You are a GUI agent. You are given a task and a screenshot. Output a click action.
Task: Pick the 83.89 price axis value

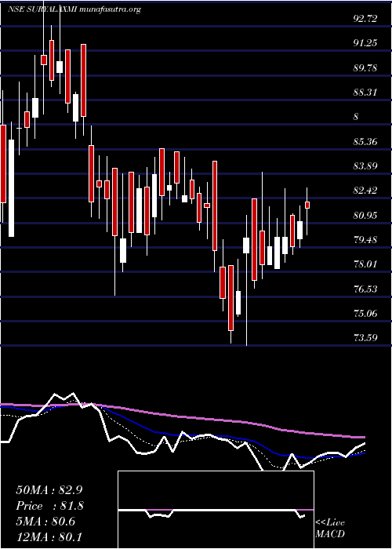pos(365,166)
